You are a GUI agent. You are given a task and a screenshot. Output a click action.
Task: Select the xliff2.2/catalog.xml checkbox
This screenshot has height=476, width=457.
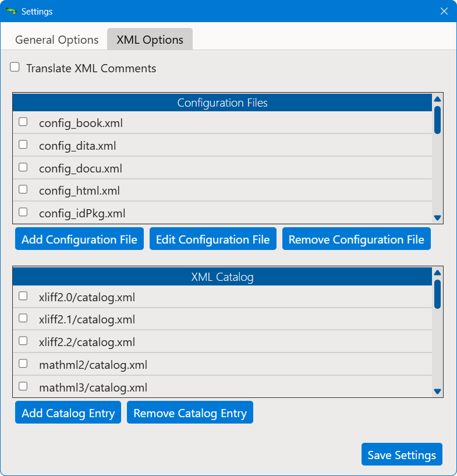pyautogui.click(x=23, y=341)
